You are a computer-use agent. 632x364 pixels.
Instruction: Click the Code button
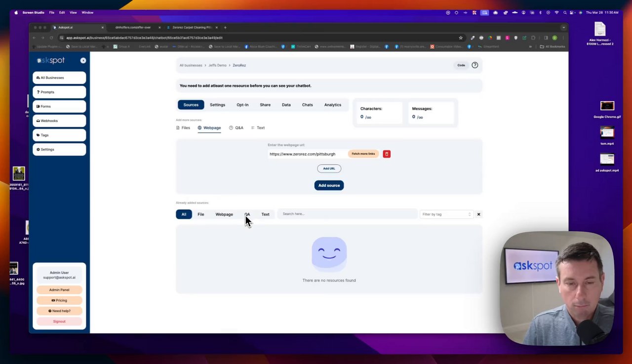[461, 65]
